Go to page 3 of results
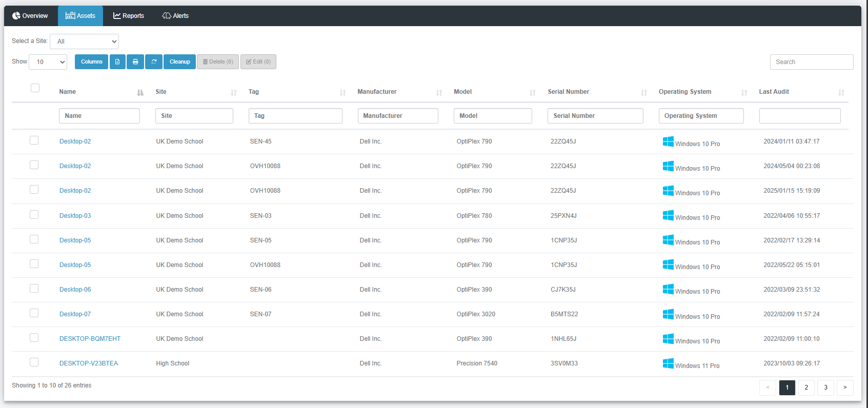Viewport: 868px width, 408px height. [x=825, y=387]
